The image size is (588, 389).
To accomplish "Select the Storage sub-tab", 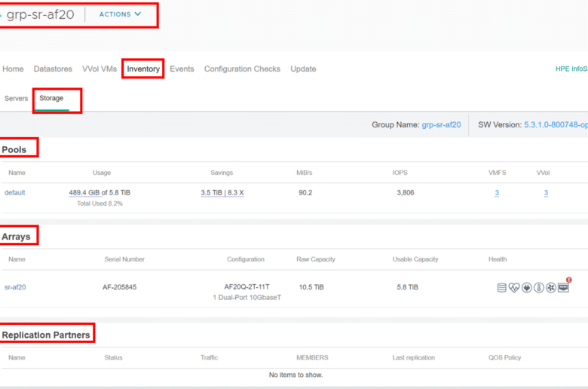I will pyautogui.click(x=51, y=98).
